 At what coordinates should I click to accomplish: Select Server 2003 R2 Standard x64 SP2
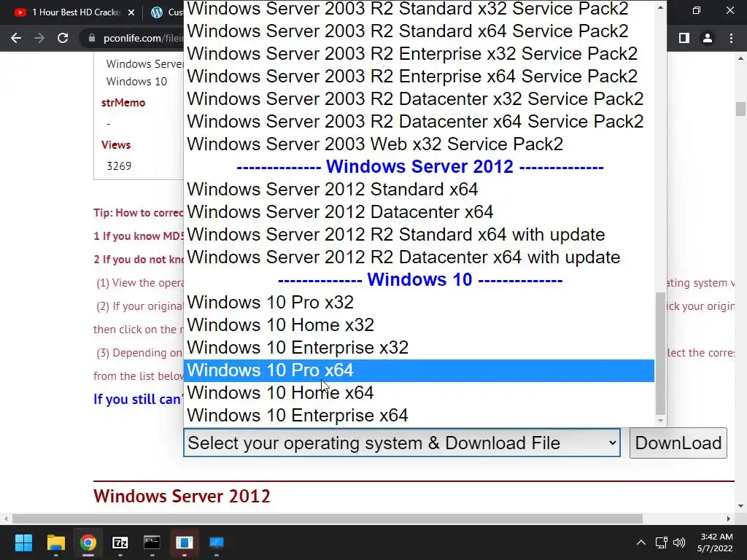(x=419, y=31)
